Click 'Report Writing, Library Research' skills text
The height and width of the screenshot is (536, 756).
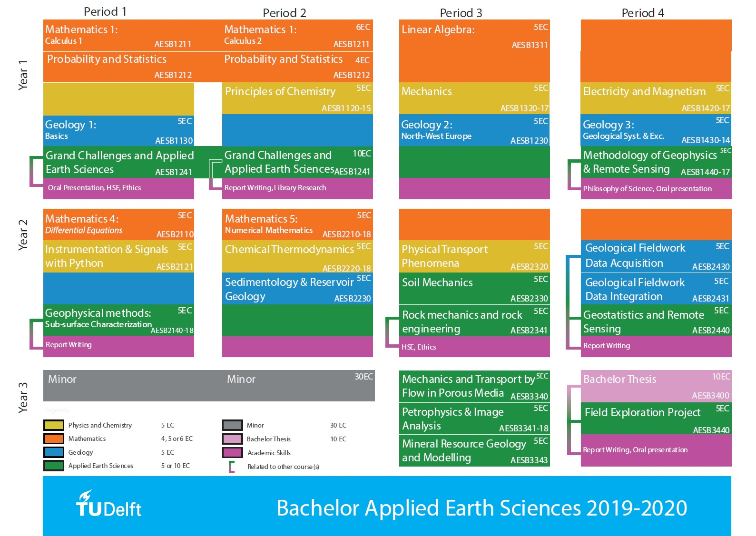pyautogui.click(x=275, y=188)
